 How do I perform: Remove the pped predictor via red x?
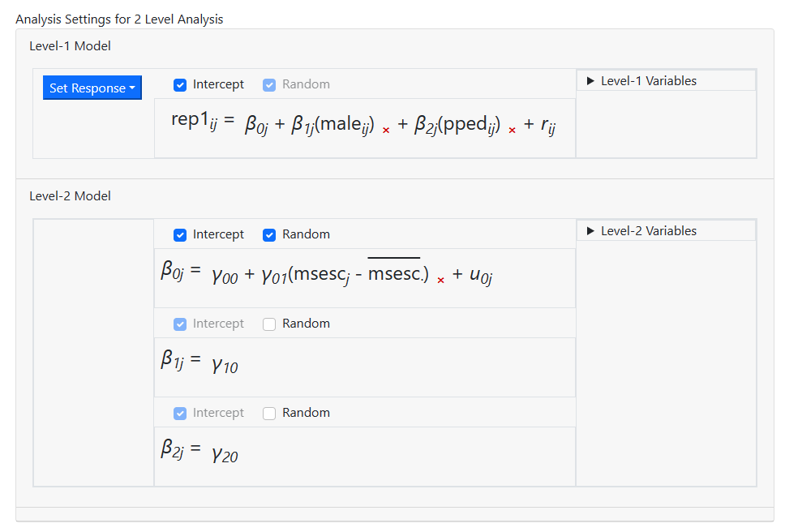[x=512, y=130]
